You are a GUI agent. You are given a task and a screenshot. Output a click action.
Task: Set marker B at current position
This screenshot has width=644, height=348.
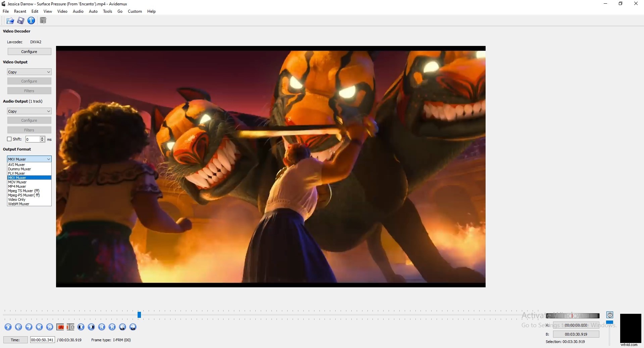point(70,327)
